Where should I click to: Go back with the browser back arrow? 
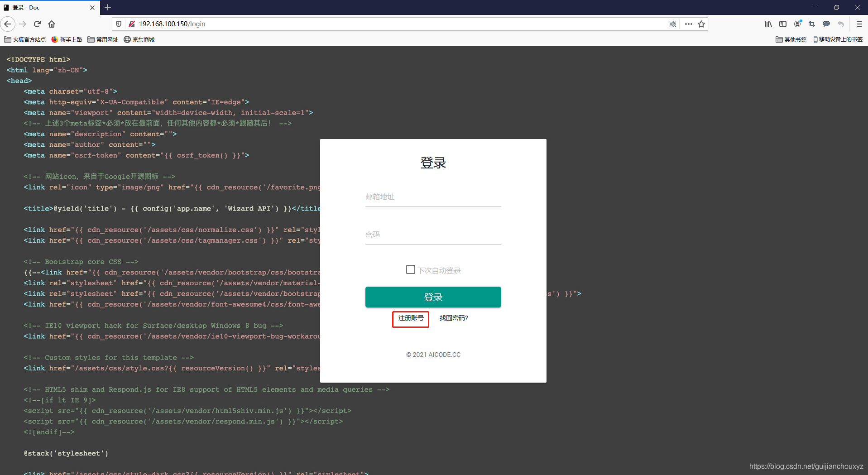tap(8, 24)
